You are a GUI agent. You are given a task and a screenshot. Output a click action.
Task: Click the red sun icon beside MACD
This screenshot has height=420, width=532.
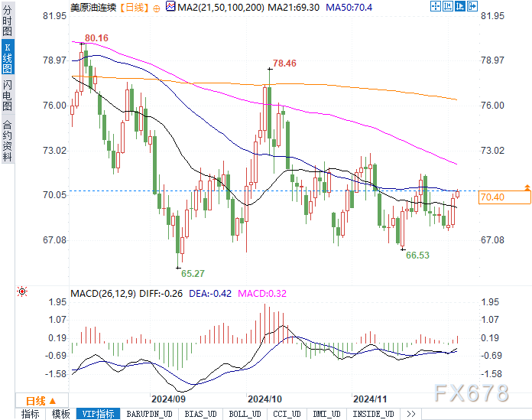tap(22, 291)
